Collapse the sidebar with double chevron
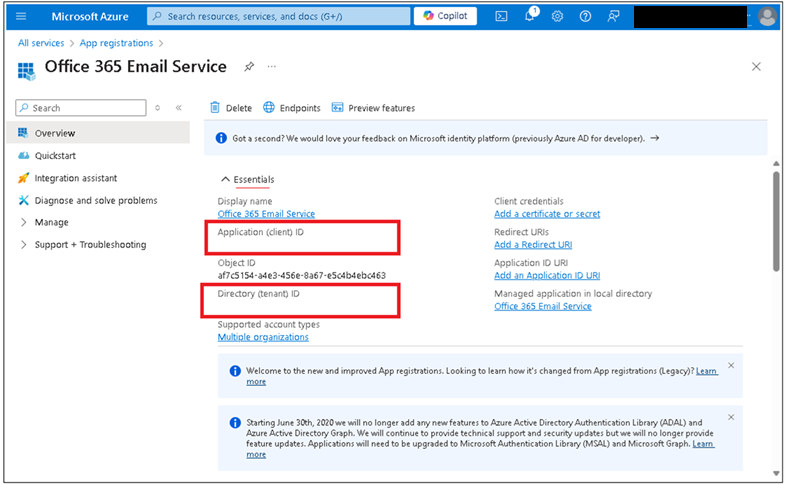 tap(179, 108)
